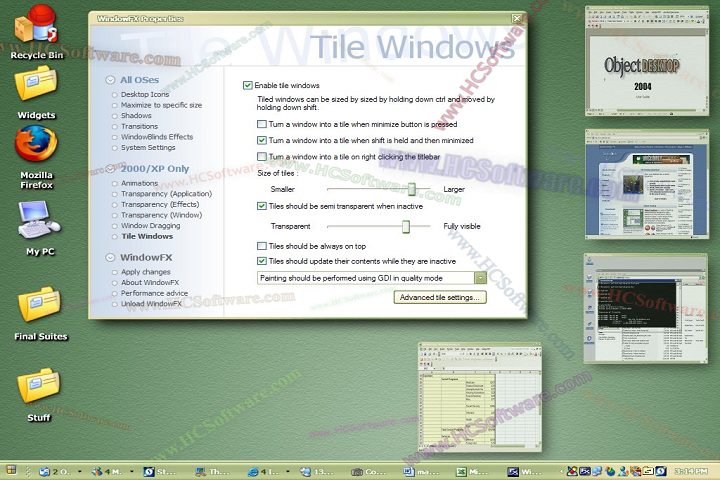This screenshot has width=720, height=480.
Task: Open Performance advice
Action: pyautogui.click(x=154, y=293)
